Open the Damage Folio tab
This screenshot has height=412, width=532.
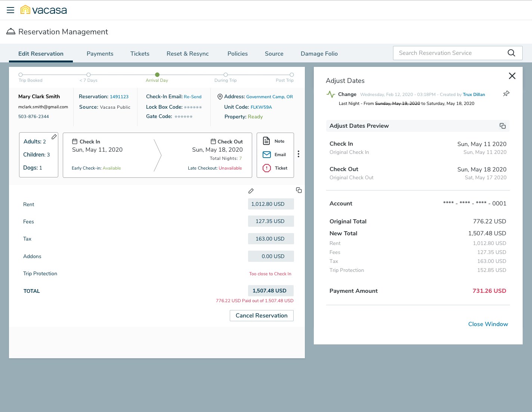[319, 53]
